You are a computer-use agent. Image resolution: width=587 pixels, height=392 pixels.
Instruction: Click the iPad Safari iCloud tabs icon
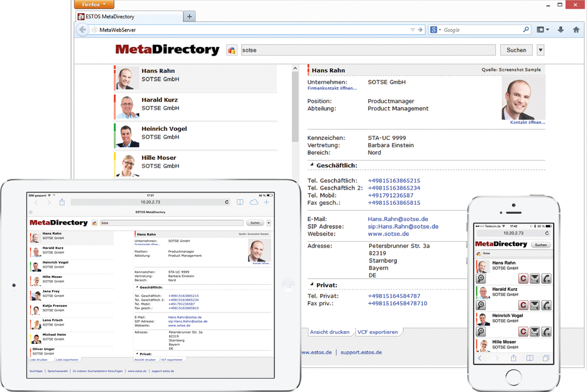click(253, 202)
